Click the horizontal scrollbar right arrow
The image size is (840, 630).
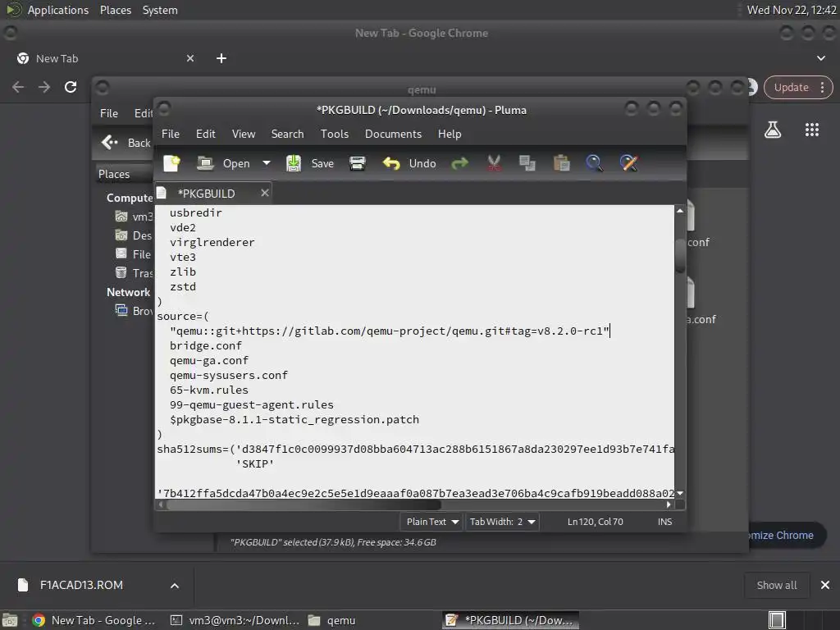click(669, 504)
